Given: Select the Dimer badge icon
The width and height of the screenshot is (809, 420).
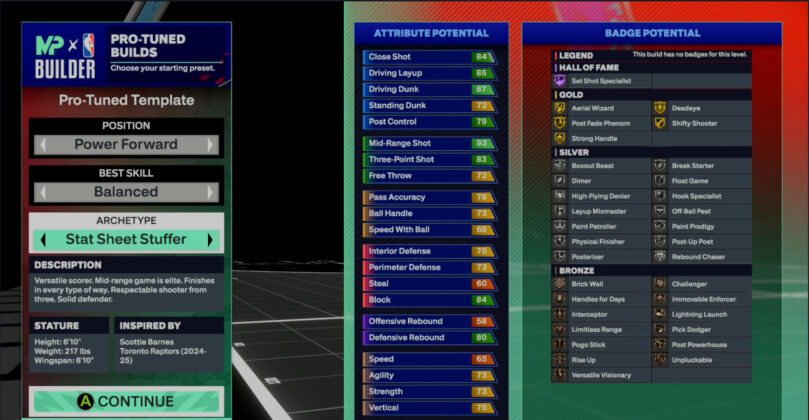Looking at the screenshot, I should (x=560, y=181).
